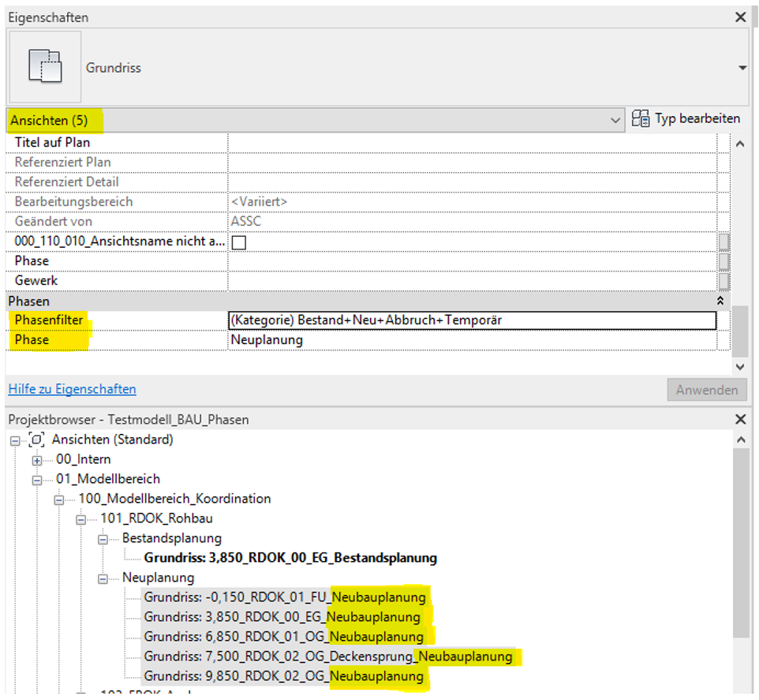Click the small button beside the upper Phase row
This screenshot has width=759, height=700.
[723, 261]
